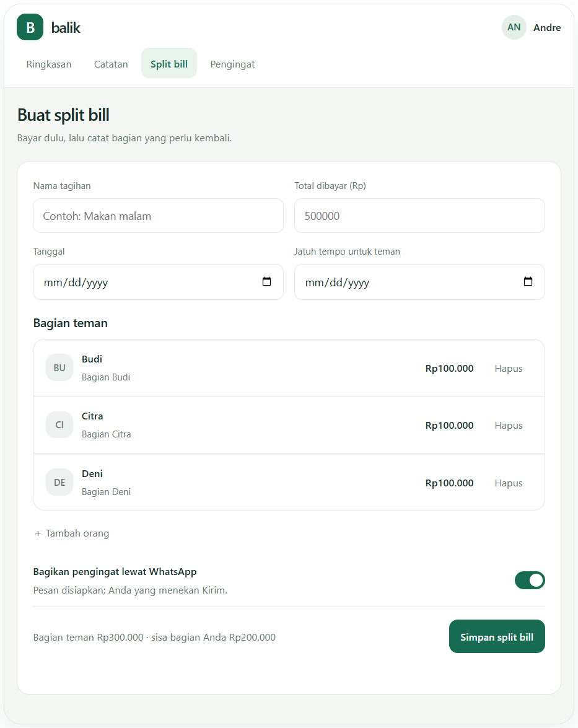Screen dimensions: 578x728
Task: Click the Bagian teman section heading
Action: [71, 323]
